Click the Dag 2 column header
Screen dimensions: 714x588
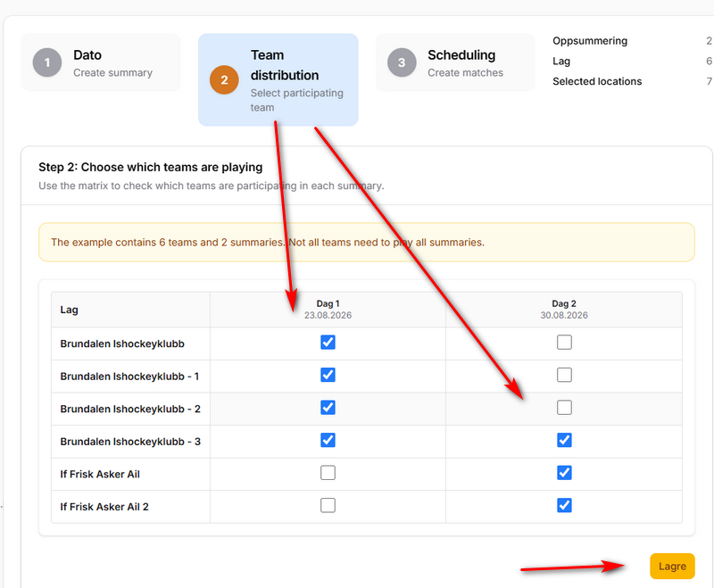tap(564, 310)
